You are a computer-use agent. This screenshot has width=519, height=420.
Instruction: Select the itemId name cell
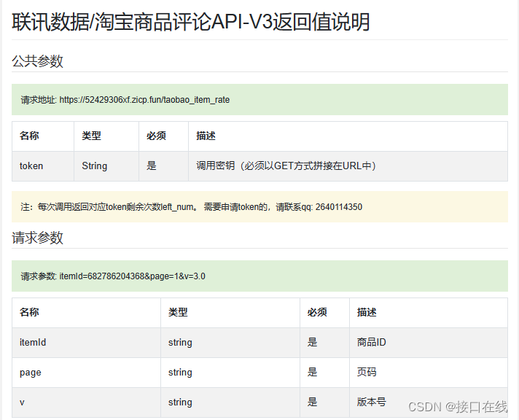(x=86, y=343)
